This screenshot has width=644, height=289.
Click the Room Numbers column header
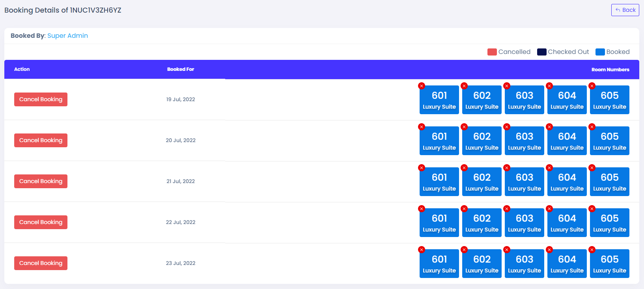pos(610,70)
